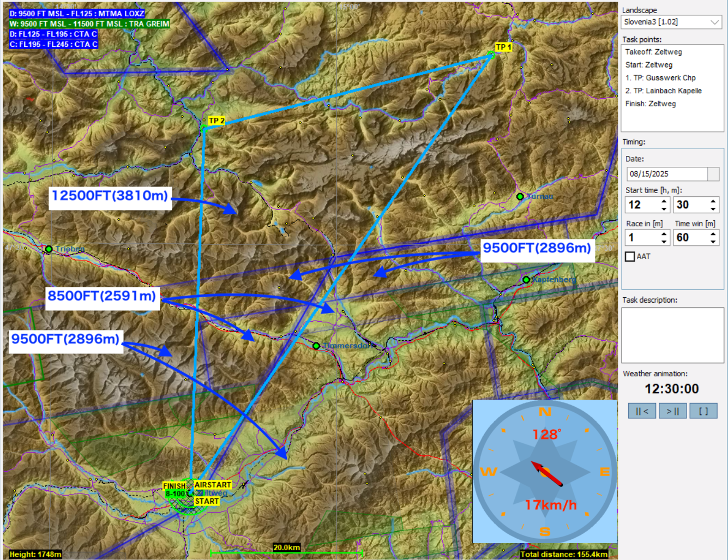Increase the Time win value
Screen dimensions: 728x560
point(713,234)
